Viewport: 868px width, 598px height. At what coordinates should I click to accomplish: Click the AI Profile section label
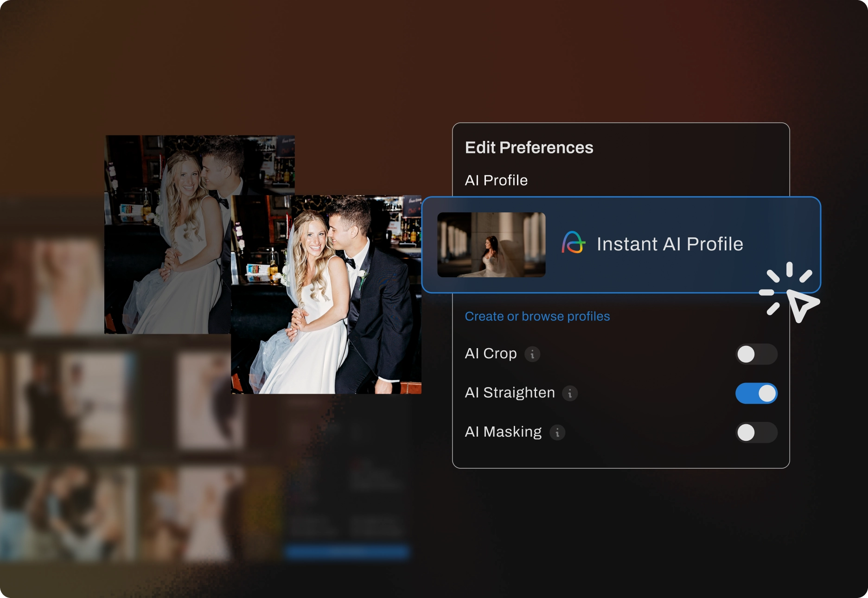[496, 180]
